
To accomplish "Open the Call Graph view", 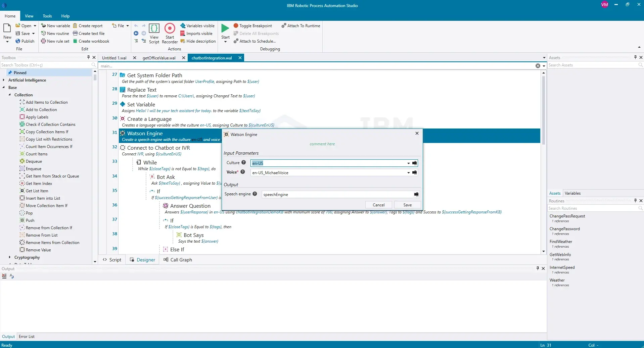I will tap(178, 260).
